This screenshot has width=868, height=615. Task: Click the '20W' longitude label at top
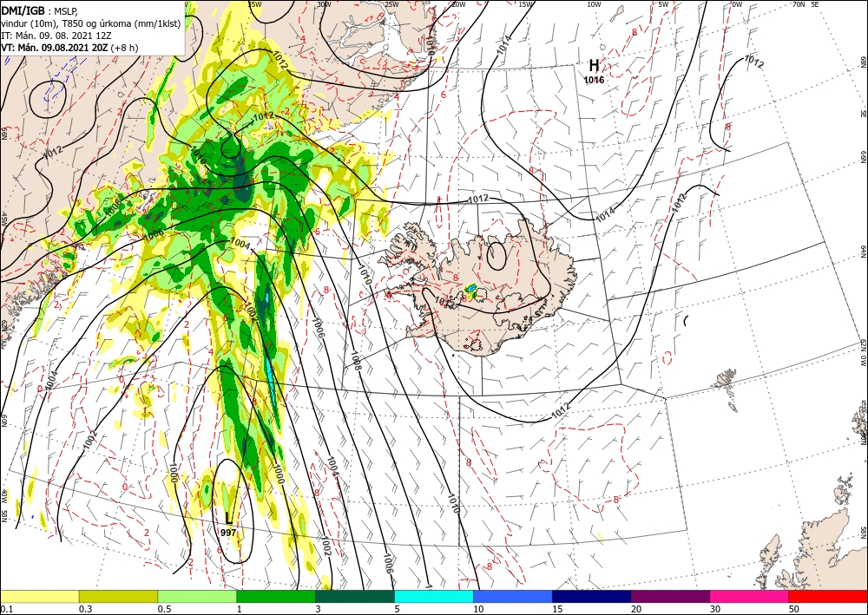458,4
